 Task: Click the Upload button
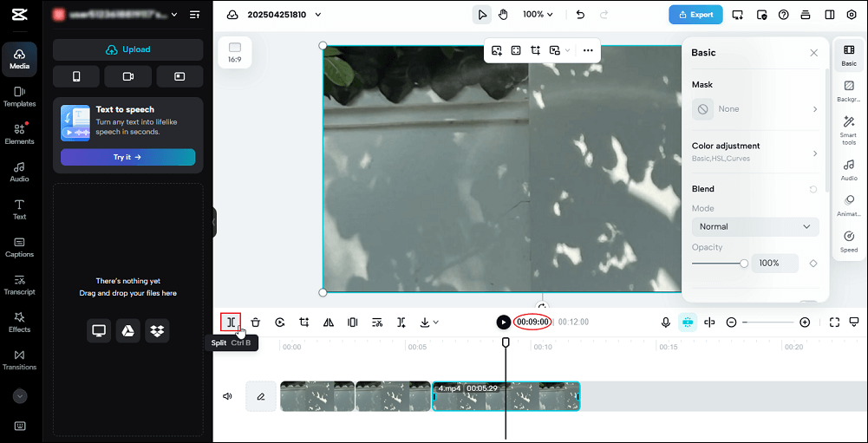[x=127, y=49]
